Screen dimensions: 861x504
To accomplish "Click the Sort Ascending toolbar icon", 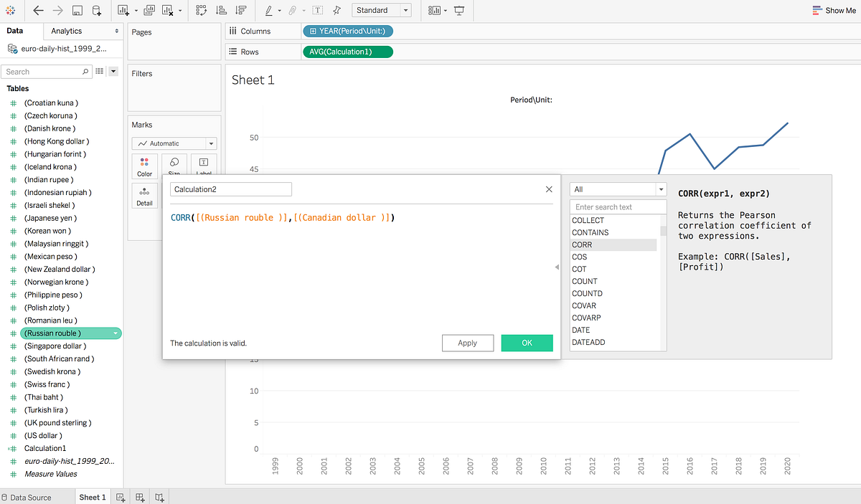I will click(222, 10).
